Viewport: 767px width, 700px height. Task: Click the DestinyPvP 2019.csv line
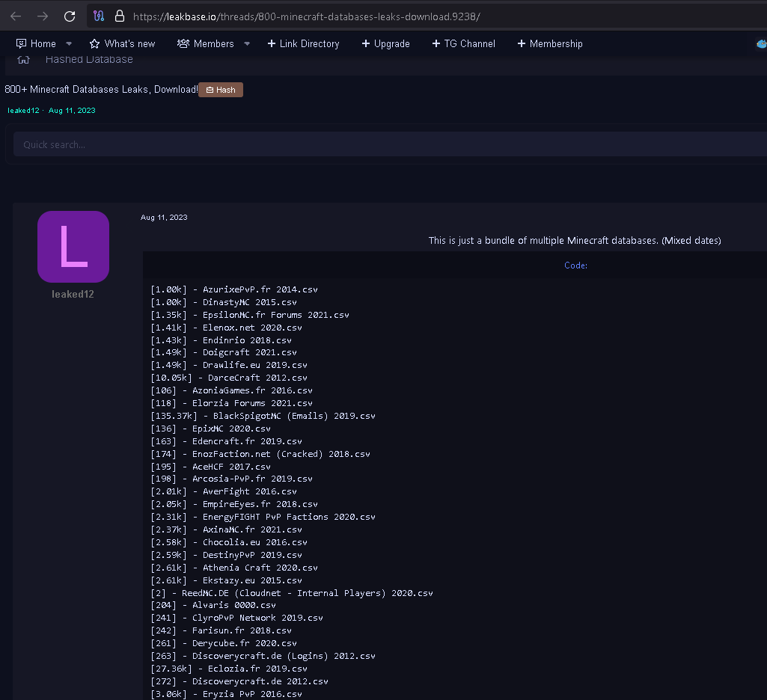(227, 555)
